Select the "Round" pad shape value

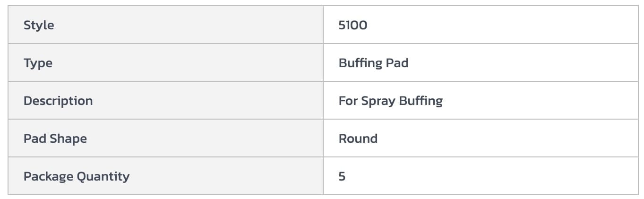coord(358,138)
